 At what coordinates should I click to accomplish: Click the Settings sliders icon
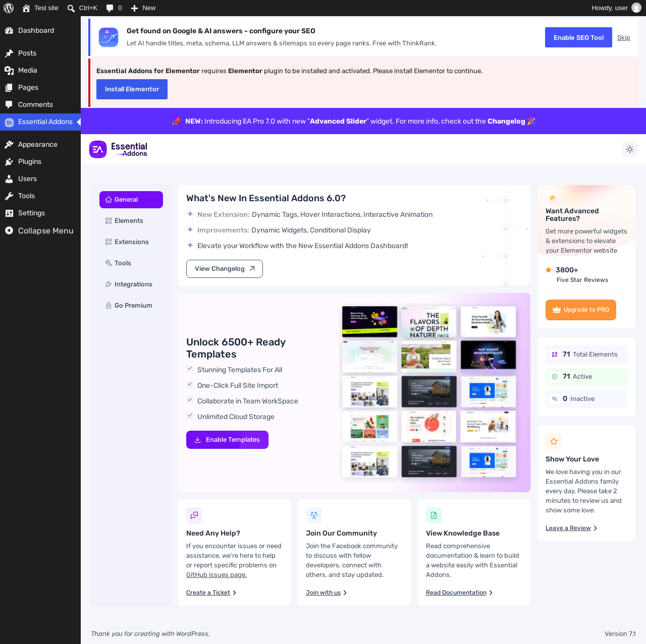coord(9,213)
